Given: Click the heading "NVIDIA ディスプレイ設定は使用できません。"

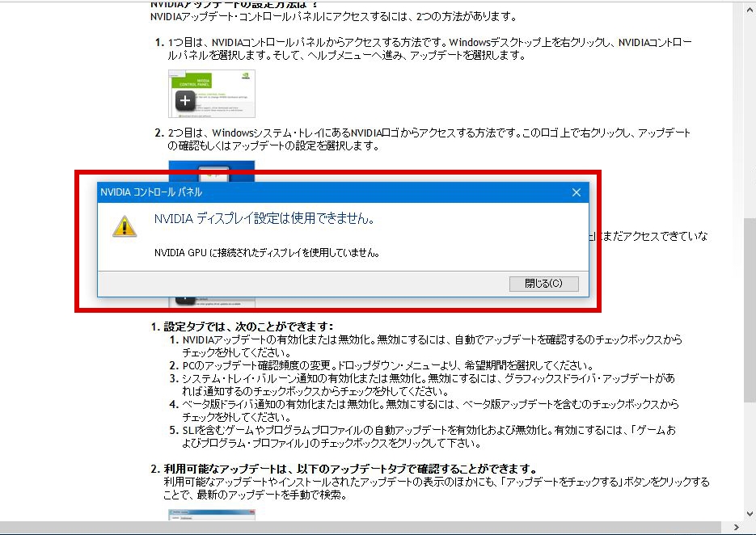Looking at the screenshot, I should 264,218.
